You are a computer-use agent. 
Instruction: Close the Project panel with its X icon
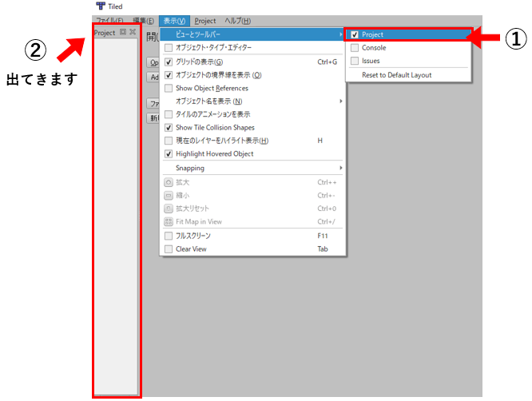click(x=133, y=32)
